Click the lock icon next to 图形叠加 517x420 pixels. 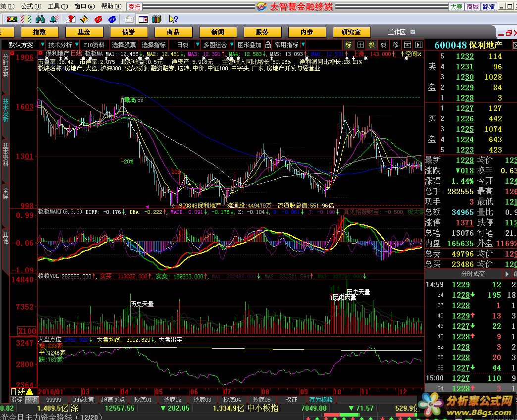tap(268, 45)
